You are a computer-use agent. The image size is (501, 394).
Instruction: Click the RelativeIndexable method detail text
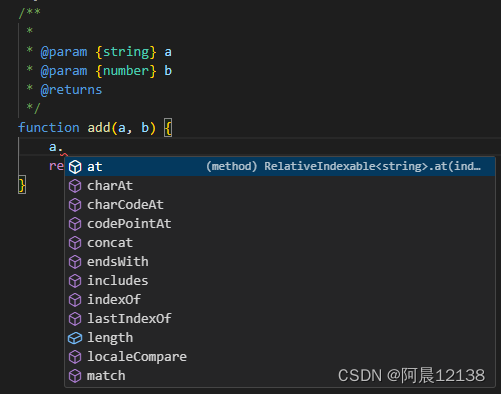343,166
